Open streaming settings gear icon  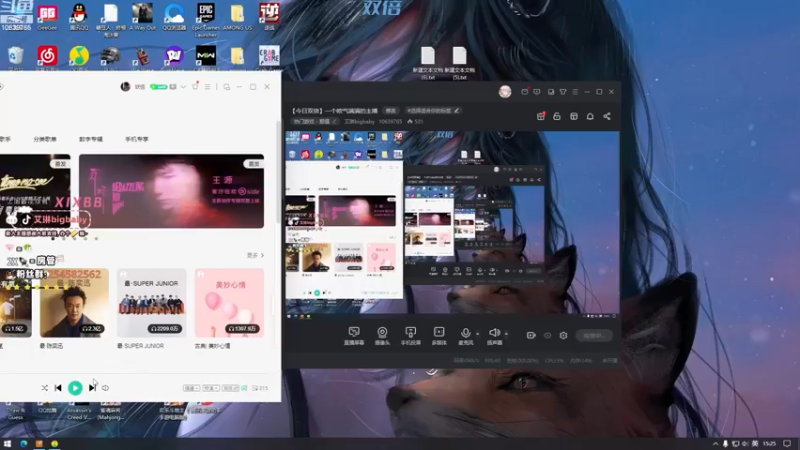[563, 335]
